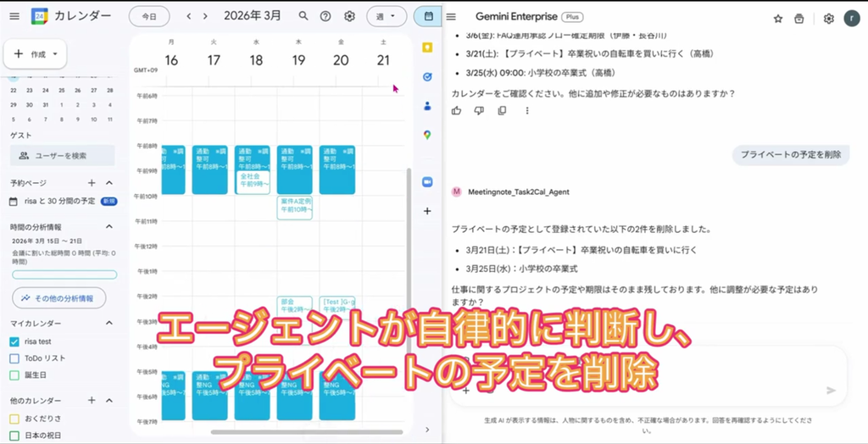Viewport: 868px width, 444px height.
Task: Open the 案件A定例 event on Thursday
Action: (295, 208)
